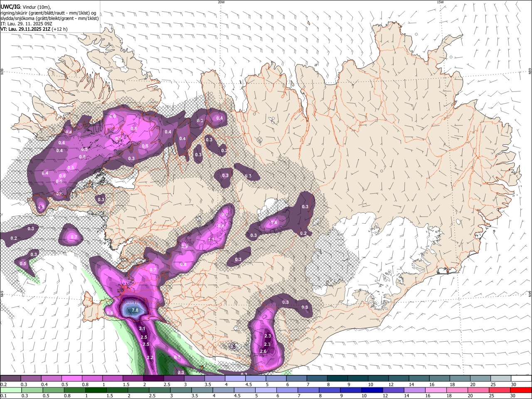
Task: Select the 'slydda/snjókoma (grátt/bleikt/grænt' description line
Action: [50, 18]
